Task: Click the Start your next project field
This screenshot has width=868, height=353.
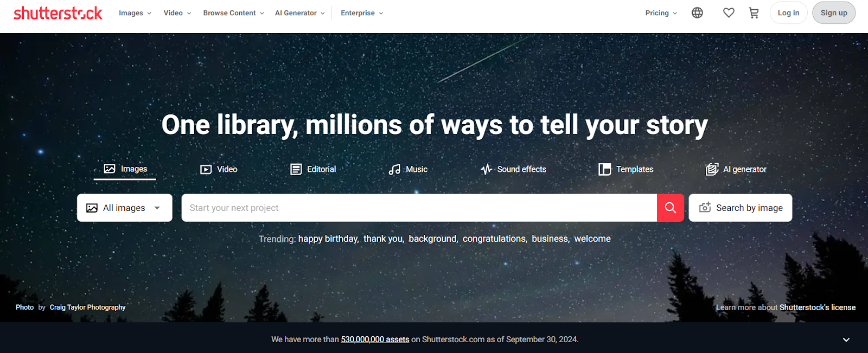Action: pos(419,208)
